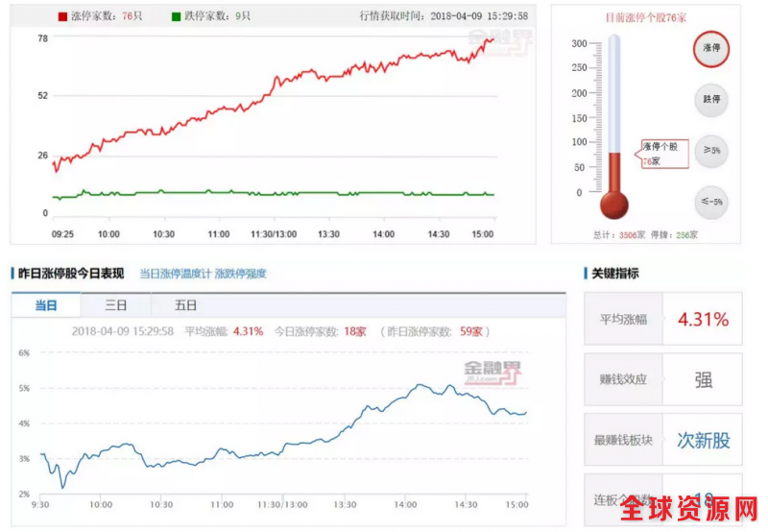Click the green 跌停家数 legend square
768x532 pixels.
[x=176, y=16]
